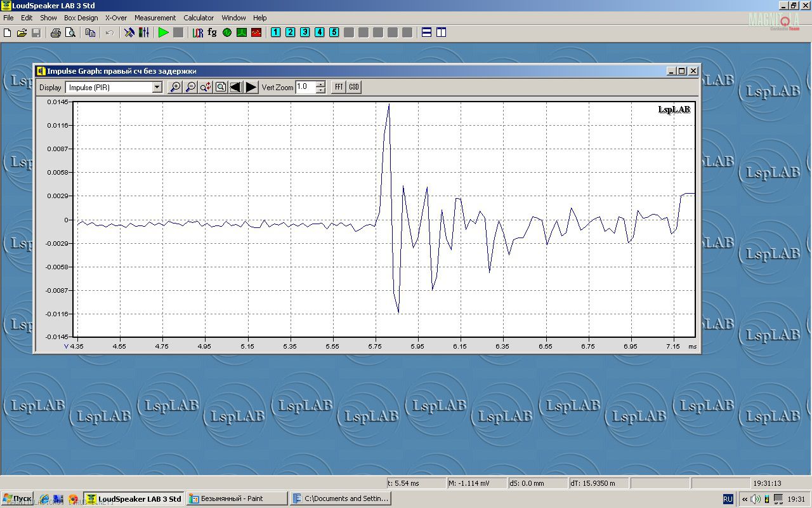Screen dimensions: 812x508
Task: Open the measurement setup tools icon
Action: pos(129,32)
